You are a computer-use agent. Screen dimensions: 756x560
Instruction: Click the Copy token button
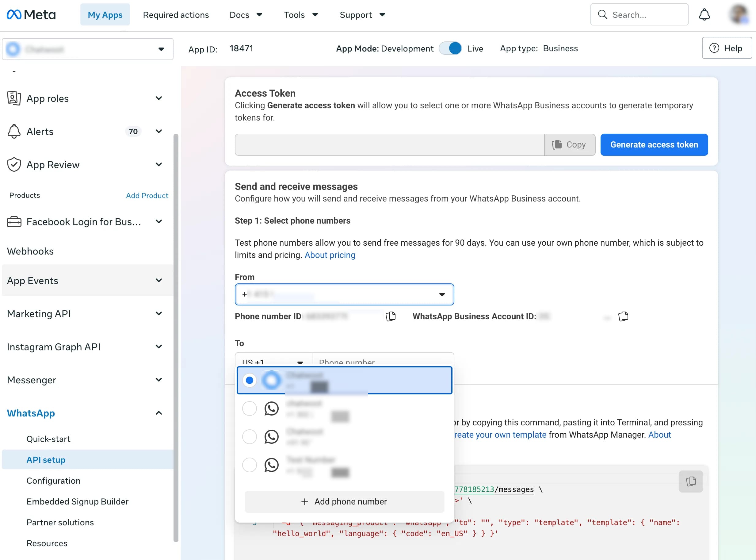pos(570,145)
